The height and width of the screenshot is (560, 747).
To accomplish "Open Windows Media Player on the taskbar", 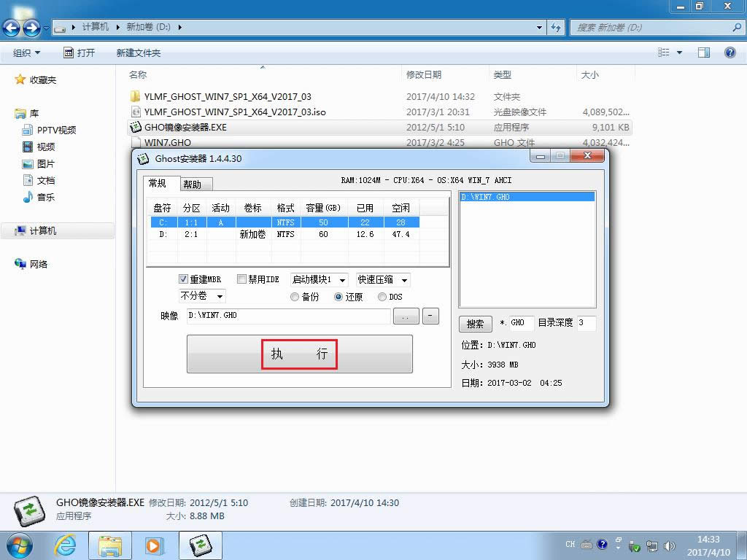I will point(154,545).
